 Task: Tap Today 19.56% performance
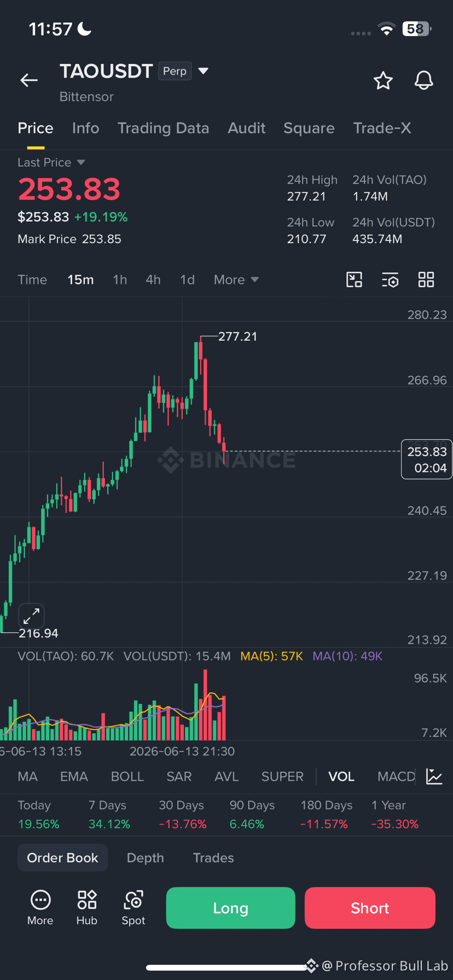tap(38, 814)
